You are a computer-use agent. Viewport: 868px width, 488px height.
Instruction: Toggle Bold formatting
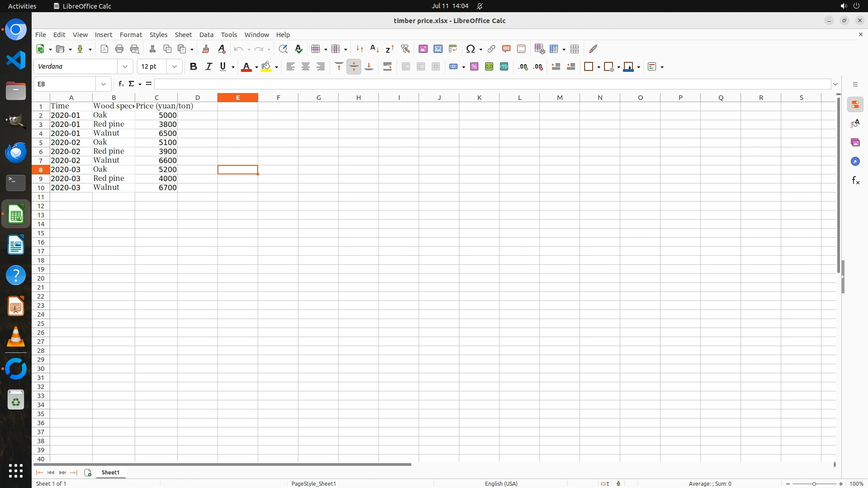[x=193, y=67]
